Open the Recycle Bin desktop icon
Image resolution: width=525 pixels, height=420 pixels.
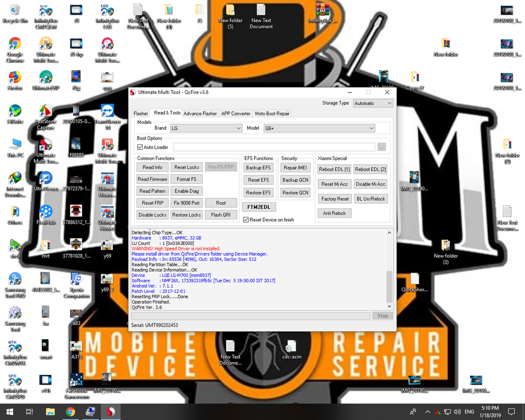click(x=15, y=14)
